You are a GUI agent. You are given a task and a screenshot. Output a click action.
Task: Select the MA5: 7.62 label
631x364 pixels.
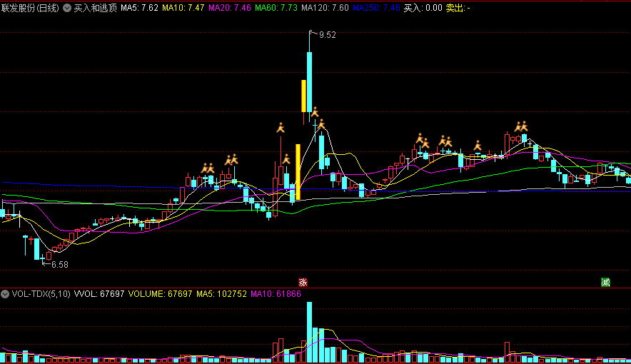pos(139,8)
